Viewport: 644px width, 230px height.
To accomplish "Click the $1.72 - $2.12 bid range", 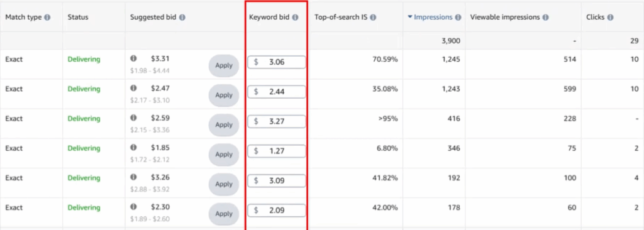I will tap(150, 160).
